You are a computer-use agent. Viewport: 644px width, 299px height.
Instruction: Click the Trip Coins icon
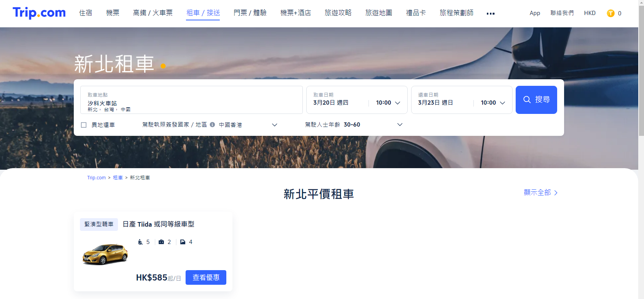pyautogui.click(x=611, y=13)
